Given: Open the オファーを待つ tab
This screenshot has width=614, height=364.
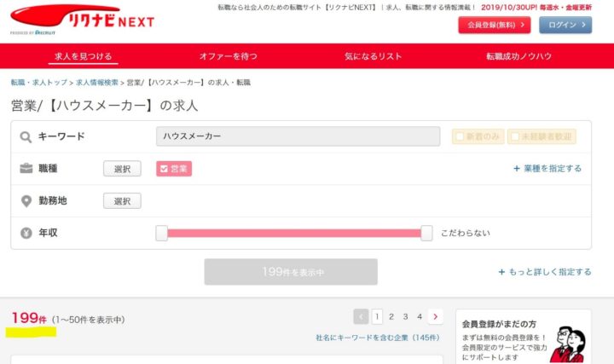Looking at the screenshot, I should click(x=229, y=56).
